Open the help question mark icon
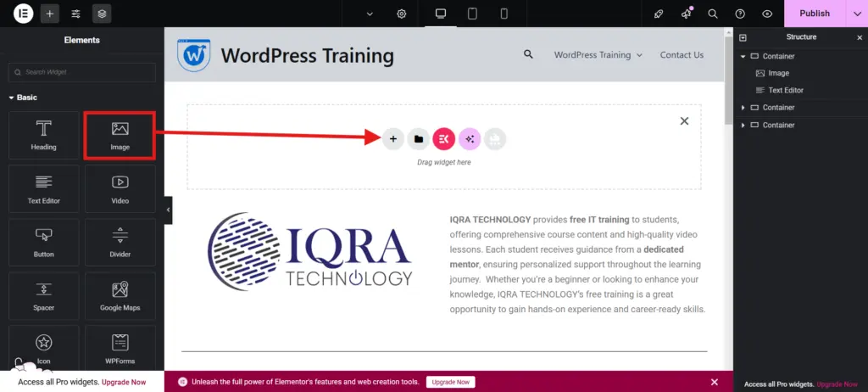The height and width of the screenshot is (392, 868). pos(740,14)
